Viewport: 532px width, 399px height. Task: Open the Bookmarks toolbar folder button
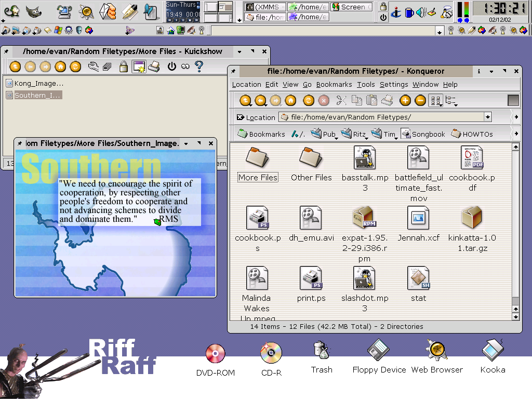coord(261,134)
